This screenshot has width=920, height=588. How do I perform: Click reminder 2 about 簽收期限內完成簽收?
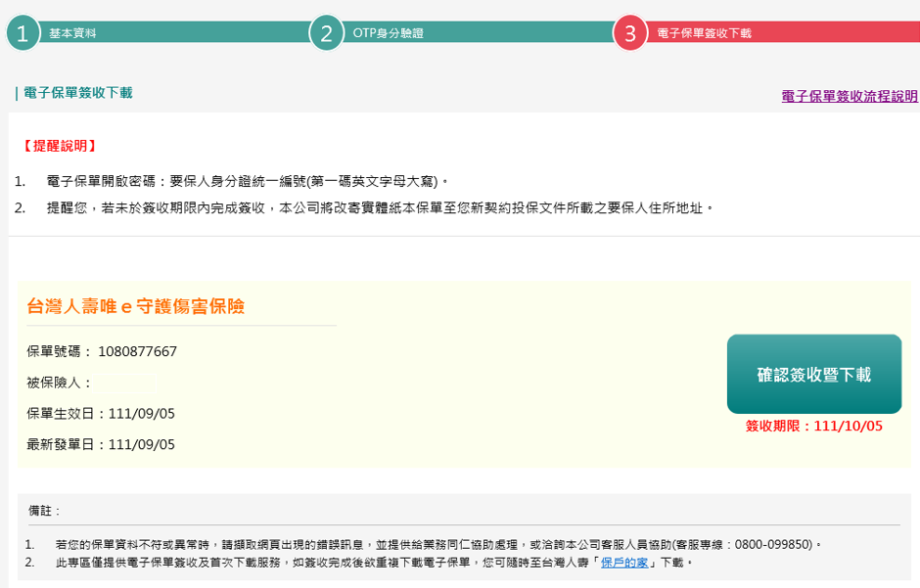tap(364, 207)
